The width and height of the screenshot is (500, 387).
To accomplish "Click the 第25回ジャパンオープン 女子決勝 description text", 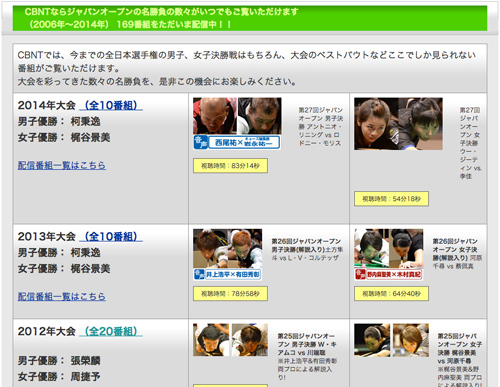I will [460, 359].
